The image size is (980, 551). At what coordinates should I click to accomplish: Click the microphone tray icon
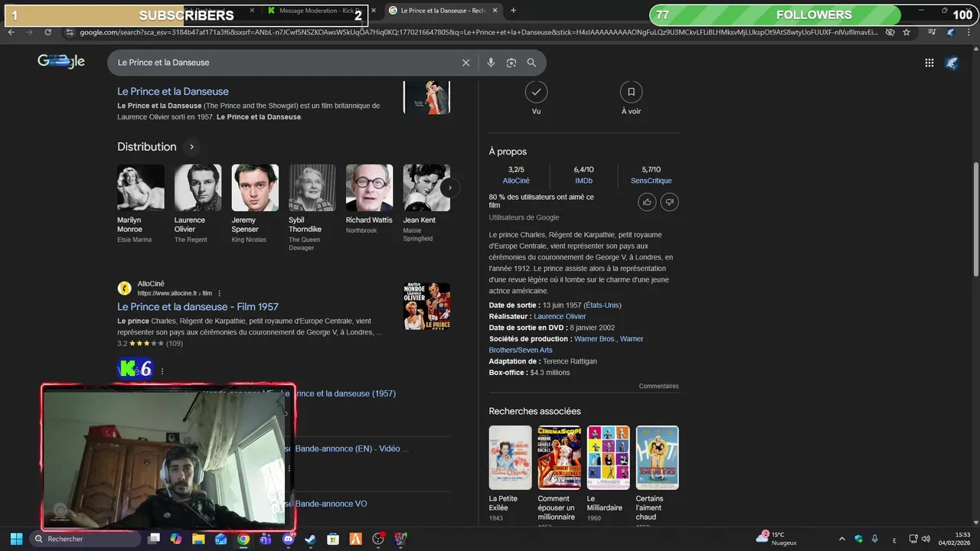point(874,539)
